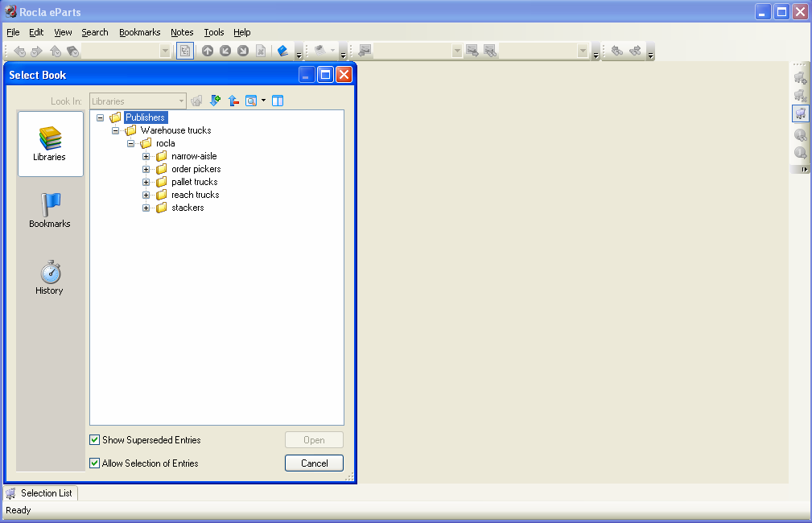Click the add-to-cart icon with plus
Image resolution: width=812 pixels, height=523 pixels.
(801, 78)
